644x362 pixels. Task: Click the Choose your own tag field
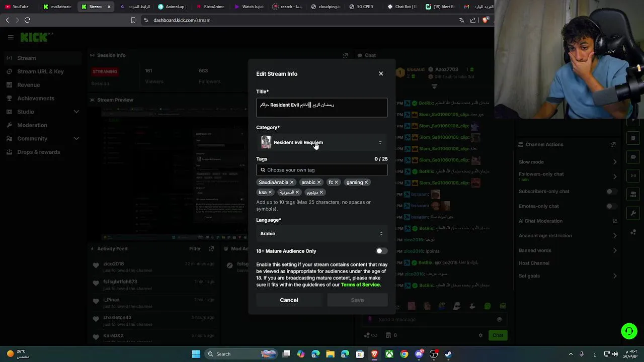[321, 170]
